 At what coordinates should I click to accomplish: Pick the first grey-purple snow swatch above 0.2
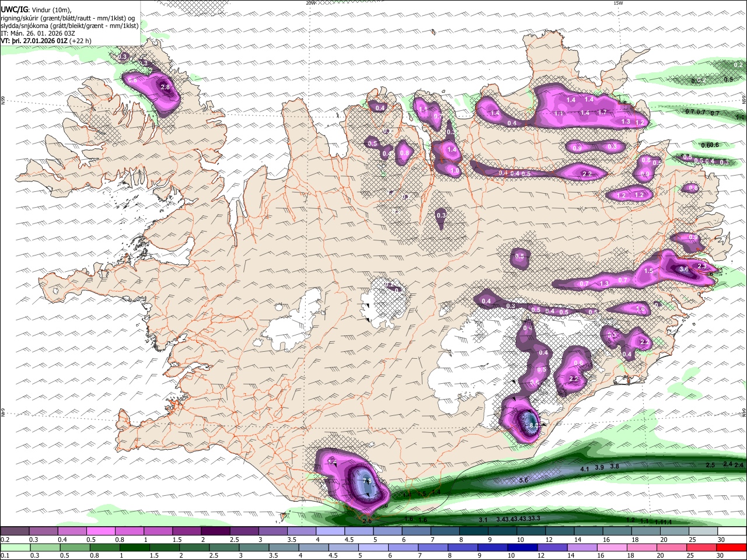[15, 531]
